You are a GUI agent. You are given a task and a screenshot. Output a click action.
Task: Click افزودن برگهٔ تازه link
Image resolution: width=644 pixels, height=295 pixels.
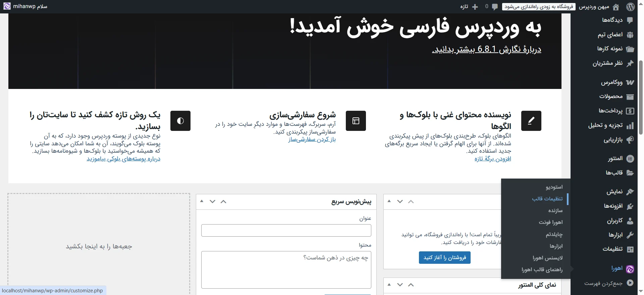pos(493,159)
